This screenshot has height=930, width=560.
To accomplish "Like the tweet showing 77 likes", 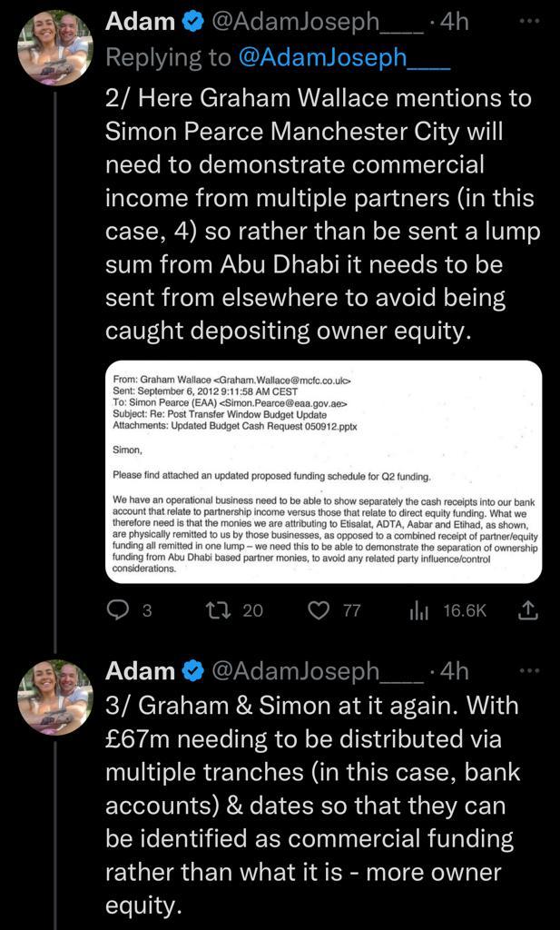I will click(320, 609).
